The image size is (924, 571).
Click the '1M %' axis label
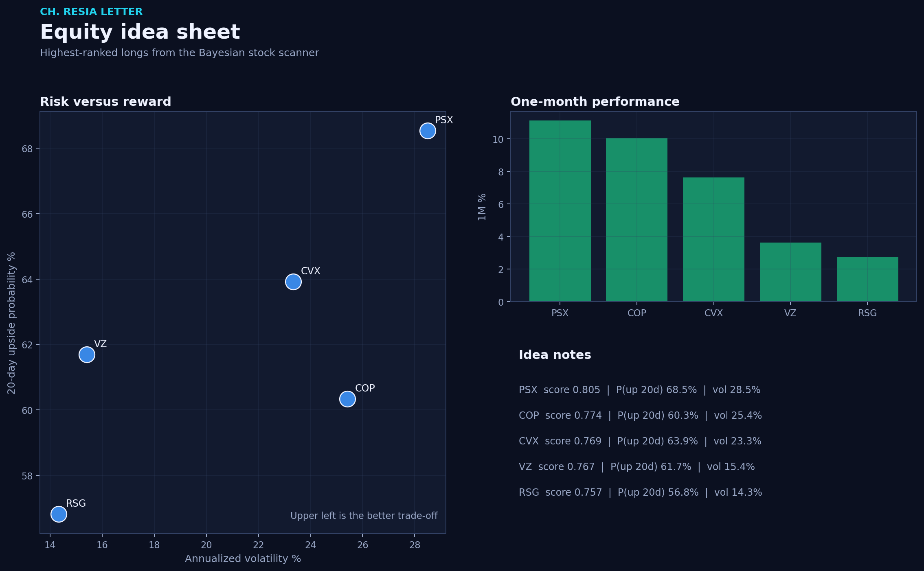coord(482,207)
